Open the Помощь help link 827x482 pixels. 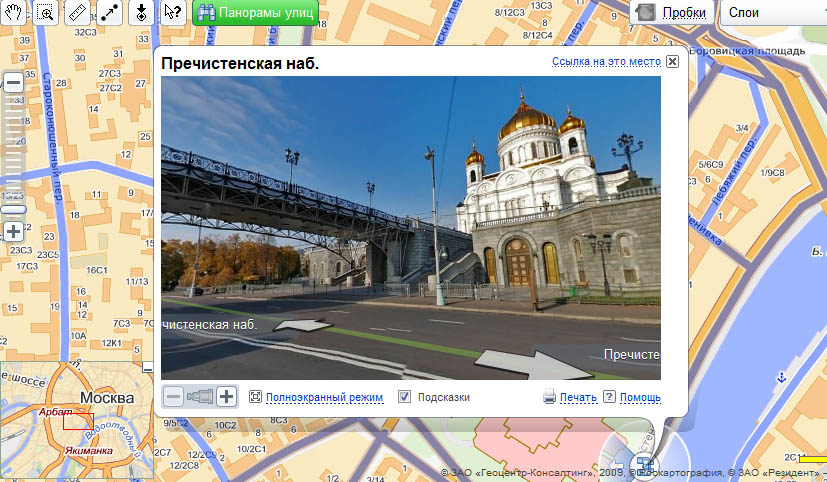[x=640, y=398]
